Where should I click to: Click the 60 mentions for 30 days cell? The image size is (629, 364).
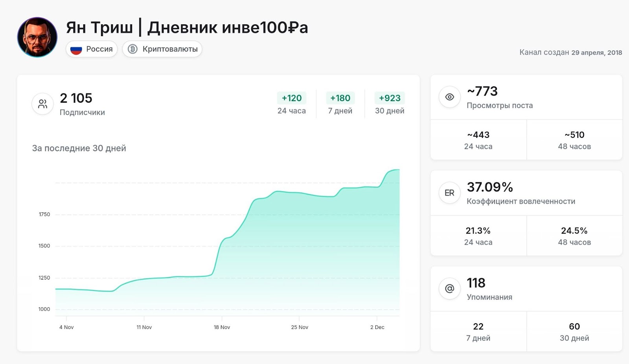coord(574,331)
